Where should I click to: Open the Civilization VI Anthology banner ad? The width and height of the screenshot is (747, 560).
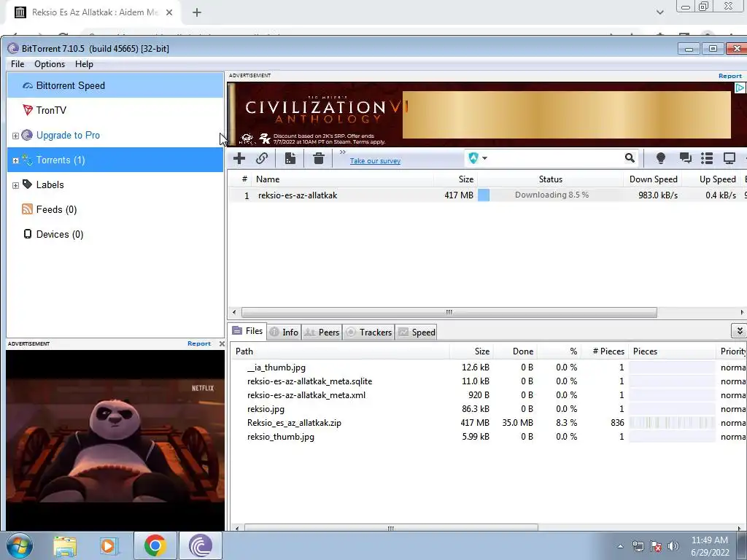pyautogui.click(x=486, y=114)
